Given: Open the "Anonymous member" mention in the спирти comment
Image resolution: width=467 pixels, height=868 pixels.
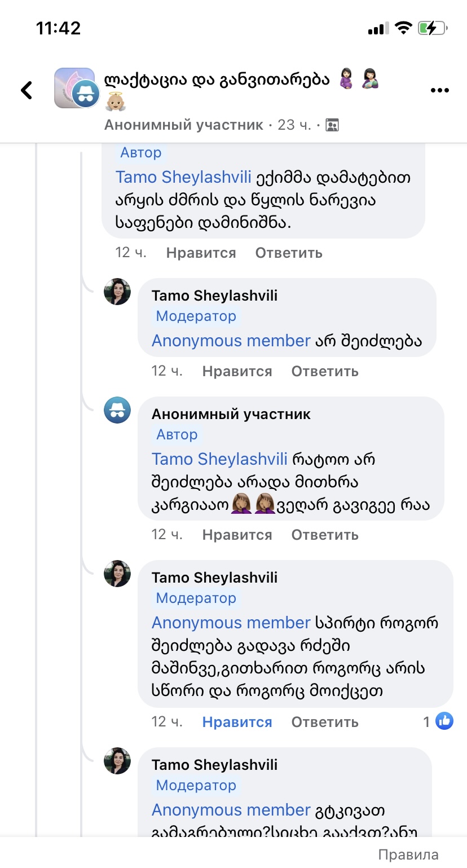Looking at the screenshot, I should click(231, 623).
